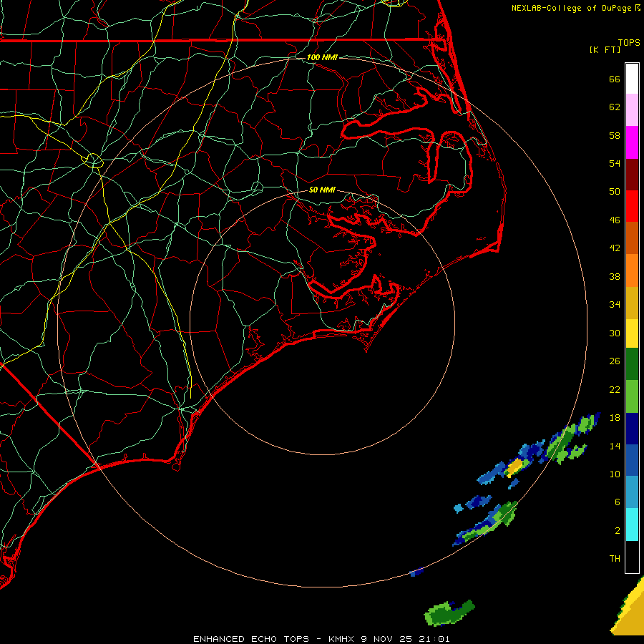The image size is (644, 644).
Task: Click the "34" legend value
Action: 615,304
